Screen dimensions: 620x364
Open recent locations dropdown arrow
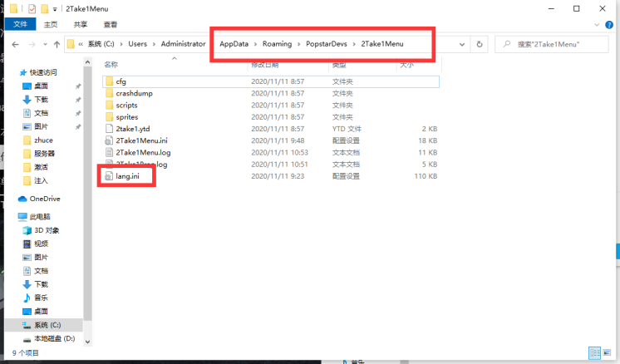(x=45, y=44)
